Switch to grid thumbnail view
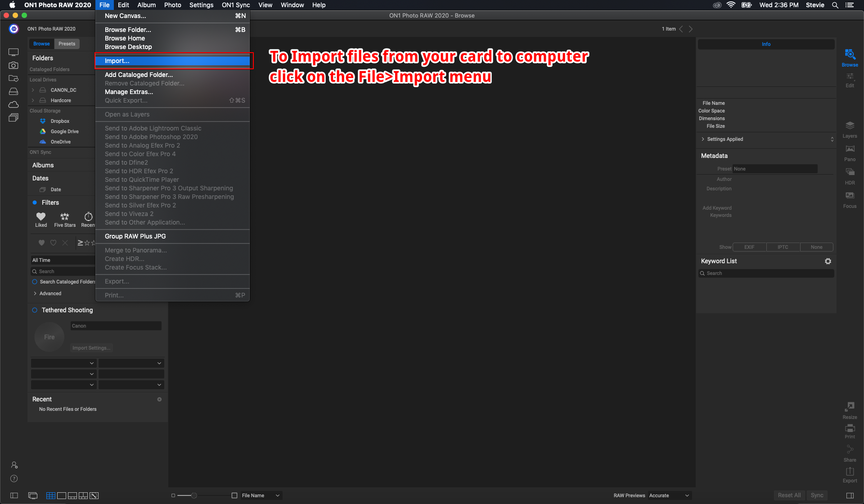The image size is (864, 504). (x=50, y=495)
